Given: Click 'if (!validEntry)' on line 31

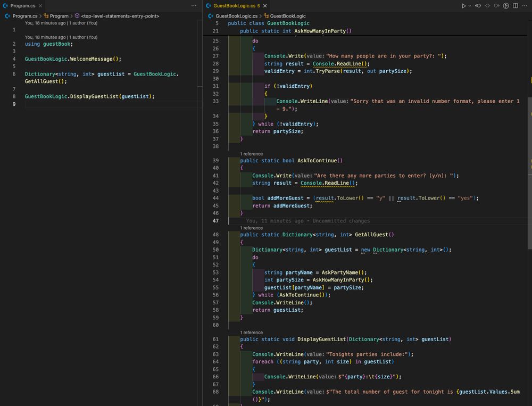Looking at the screenshot, I should 288,86.
